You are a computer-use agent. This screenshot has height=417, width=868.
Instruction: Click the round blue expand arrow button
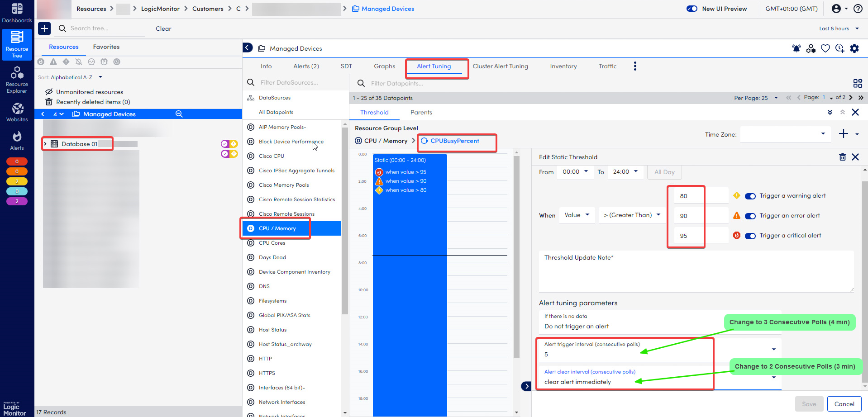(526, 386)
